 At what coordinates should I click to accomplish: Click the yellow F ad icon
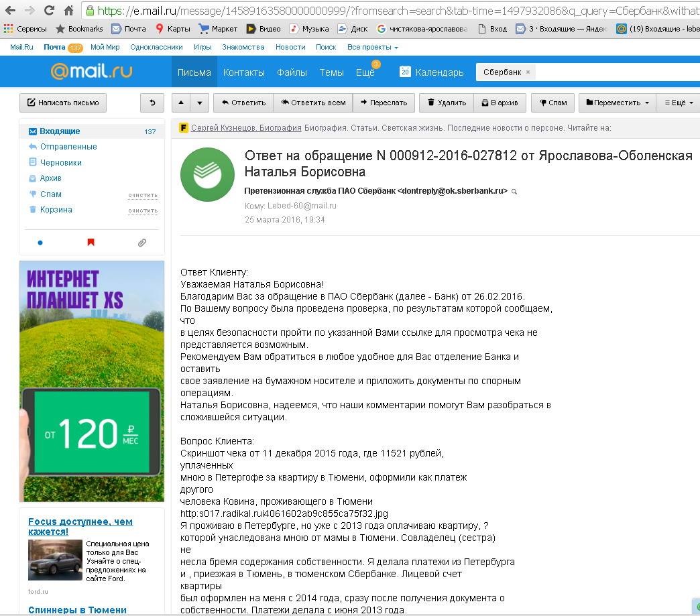click(184, 127)
